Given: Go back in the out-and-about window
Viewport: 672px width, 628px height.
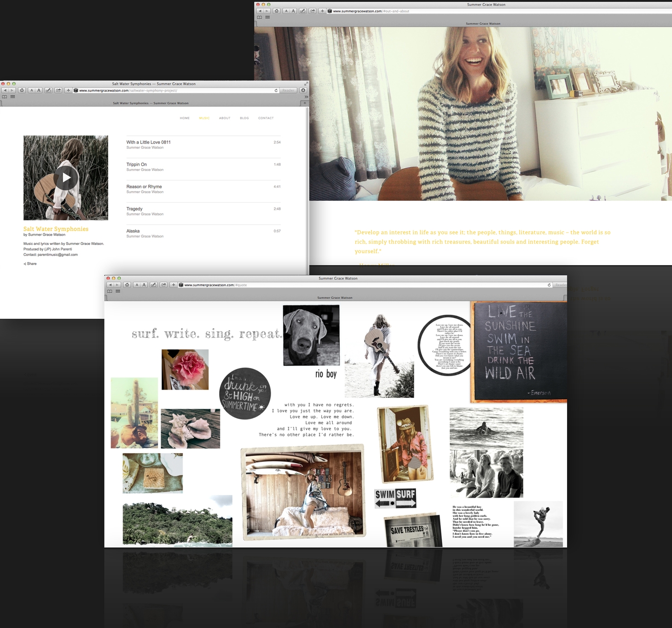Looking at the screenshot, I should pyautogui.click(x=260, y=11).
